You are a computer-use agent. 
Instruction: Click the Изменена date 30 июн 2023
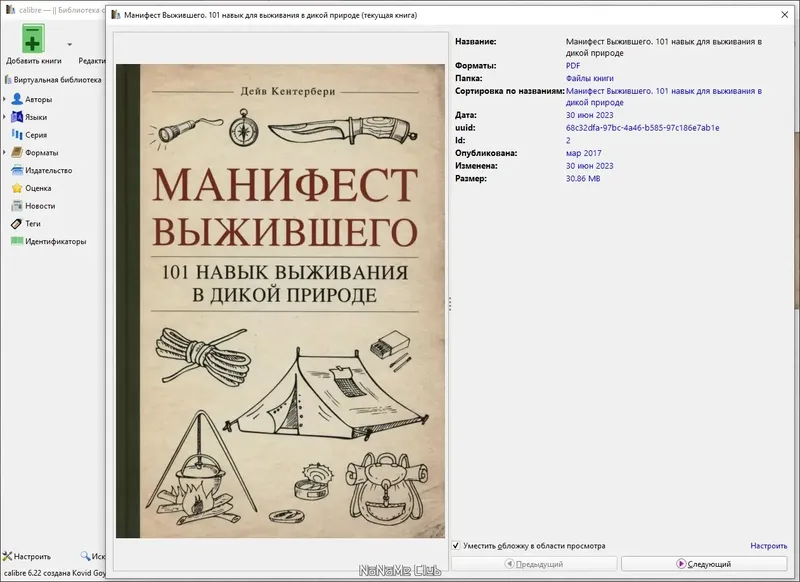click(x=589, y=166)
